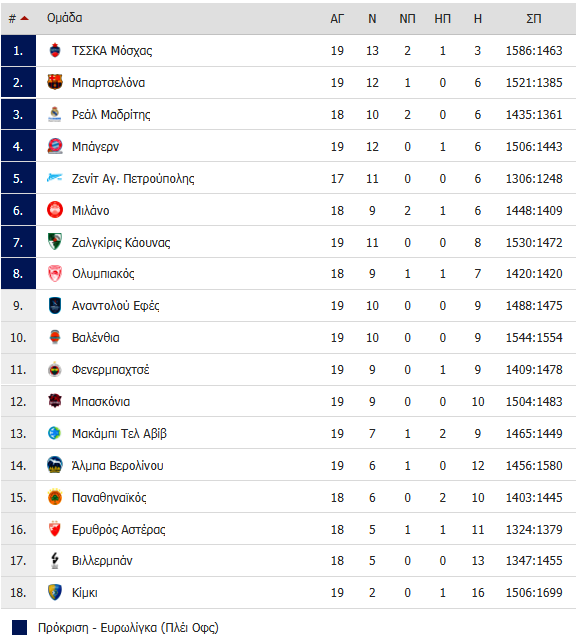Click the Παναθηναϊκός clover logo

(55, 497)
